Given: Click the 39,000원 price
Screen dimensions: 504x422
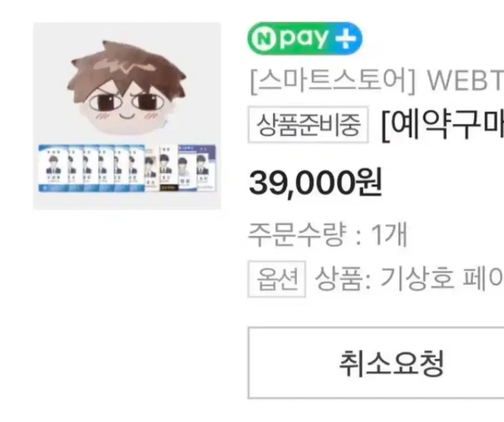Looking at the screenshot, I should [x=315, y=183].
